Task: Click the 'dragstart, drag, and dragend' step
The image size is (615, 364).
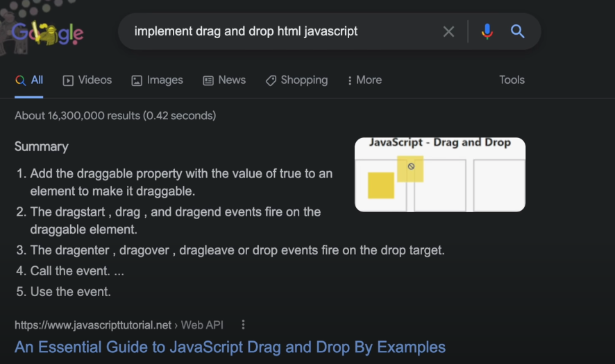Action: 176,220
